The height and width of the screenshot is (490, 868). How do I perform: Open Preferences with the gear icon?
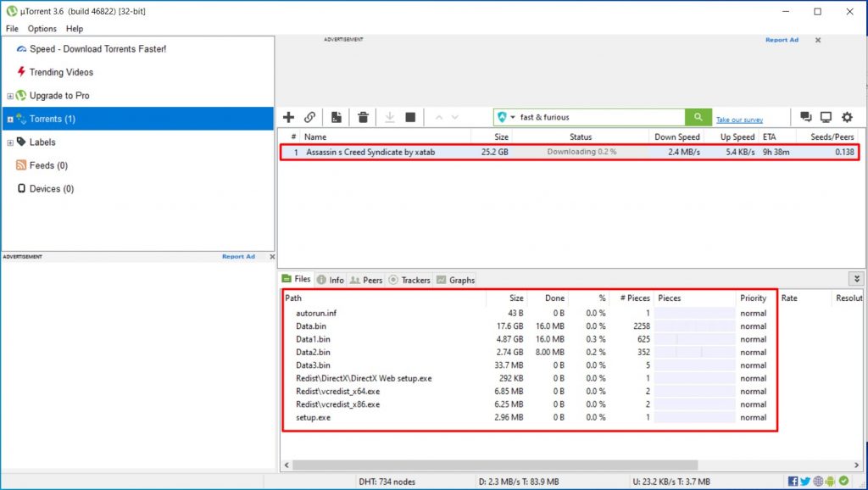tap(847, 117)
